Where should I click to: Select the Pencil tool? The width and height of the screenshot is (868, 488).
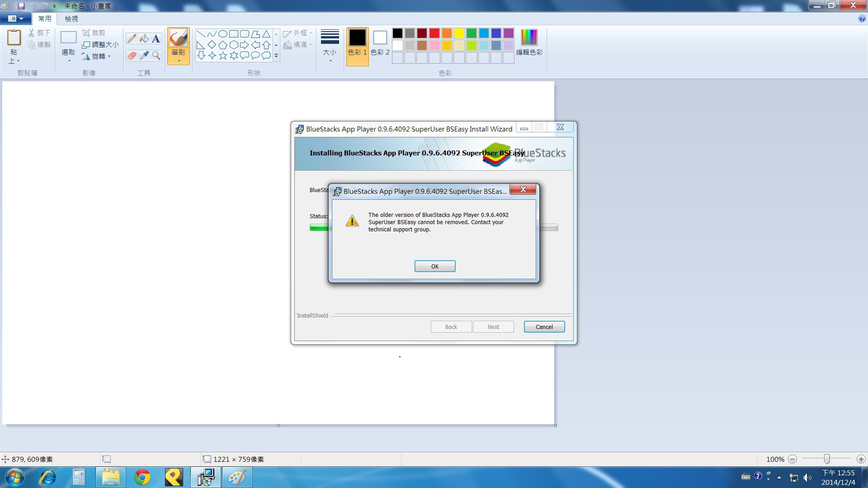coord(132,38)
